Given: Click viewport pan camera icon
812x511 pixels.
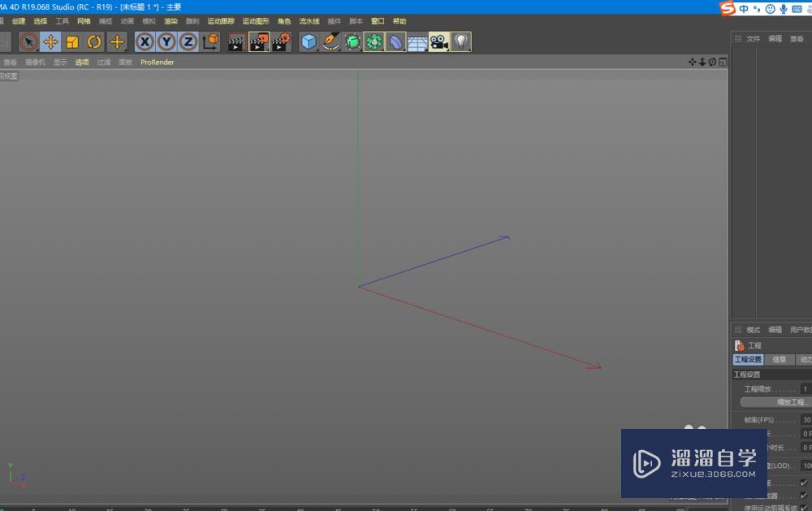Looking at the screenshot, I should tap(693, 63).
